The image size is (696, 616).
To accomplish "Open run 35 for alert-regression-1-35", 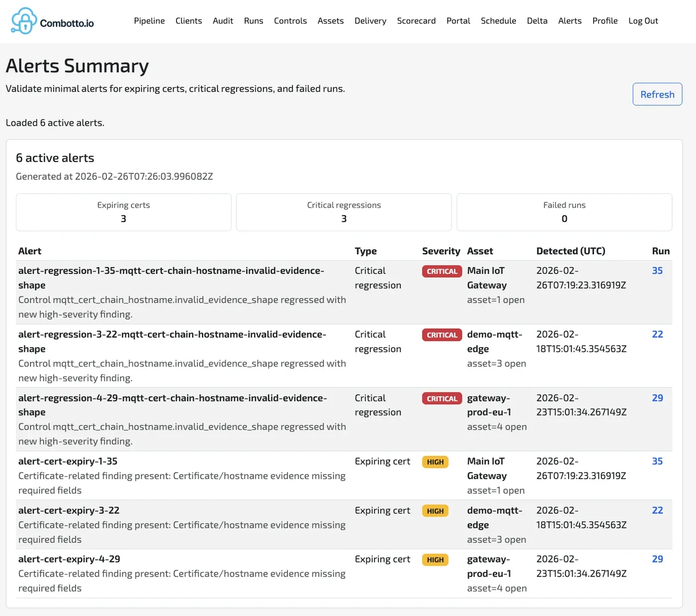I will (657, 271).
